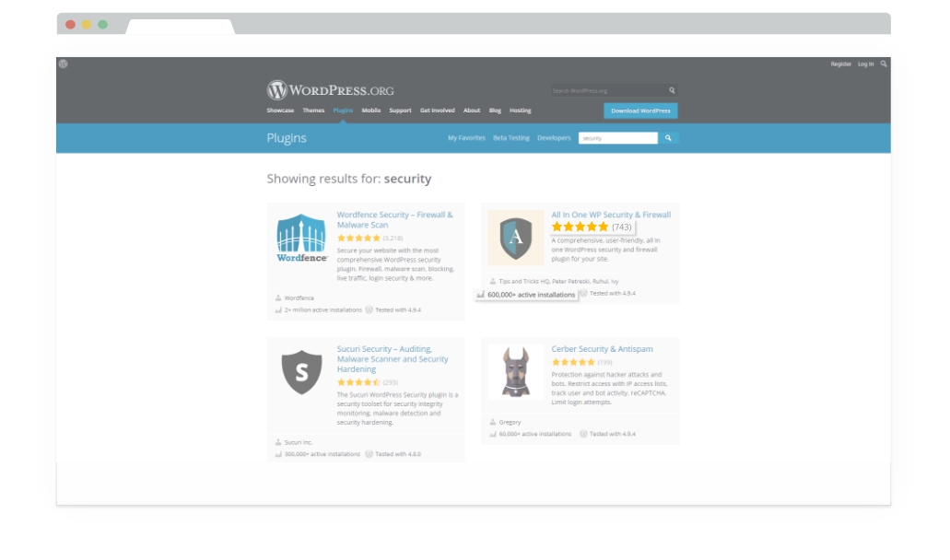This screenshot has width=950, height=560.
Task: Click the Tips and Tricks HQ author line
Action: click(558, 282)
